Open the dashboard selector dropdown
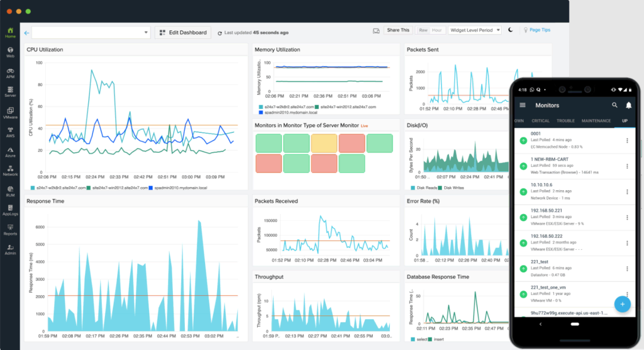This screenshot has width=644, height=350. pyautogui.click(x=91, y=32)
